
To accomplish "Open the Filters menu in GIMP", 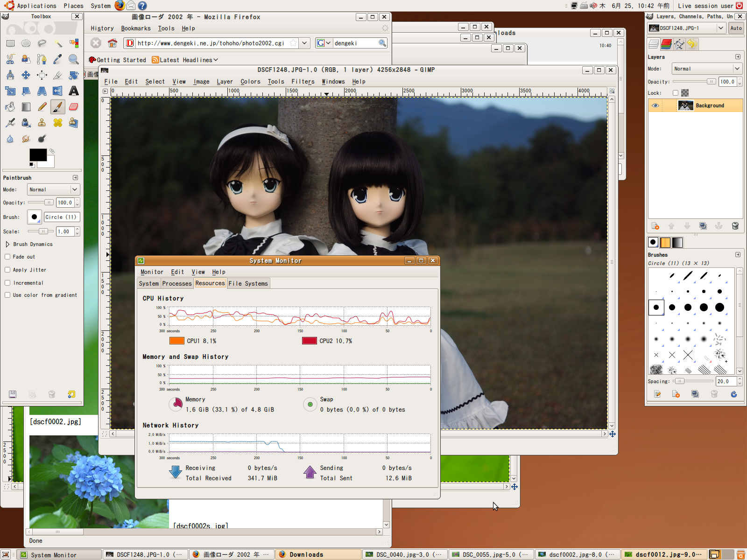I will pyautogui.click(x=303, y=82).
